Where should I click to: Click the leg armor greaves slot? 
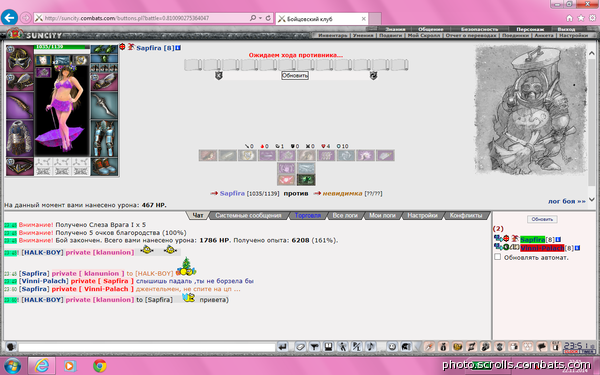click(x=104, y=138)
